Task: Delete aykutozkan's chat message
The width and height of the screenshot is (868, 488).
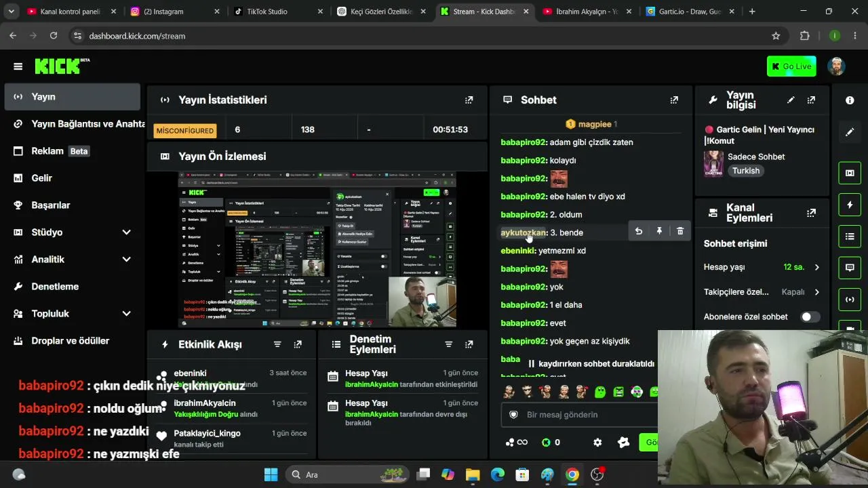Action: click(x=680, y=231)
